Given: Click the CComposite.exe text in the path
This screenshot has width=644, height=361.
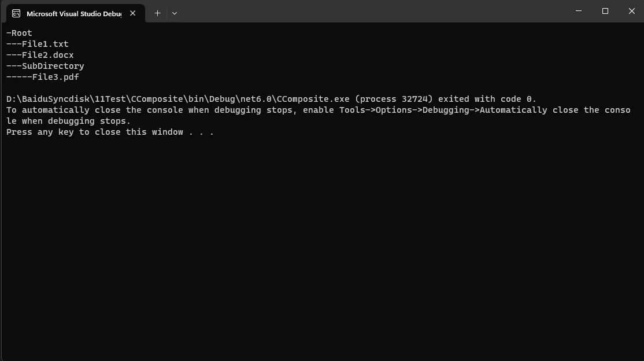Looking at the screenshot, I should (313, 99).
